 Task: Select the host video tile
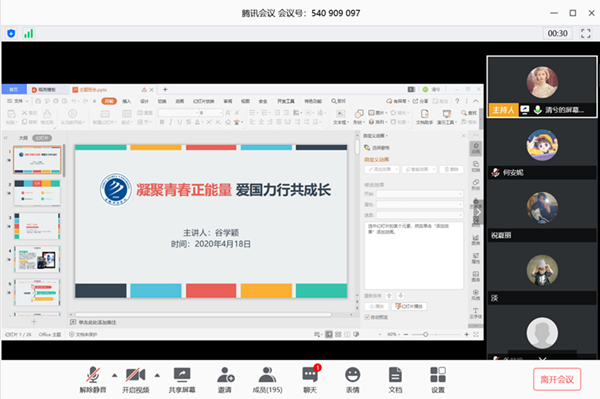(542, 86)
